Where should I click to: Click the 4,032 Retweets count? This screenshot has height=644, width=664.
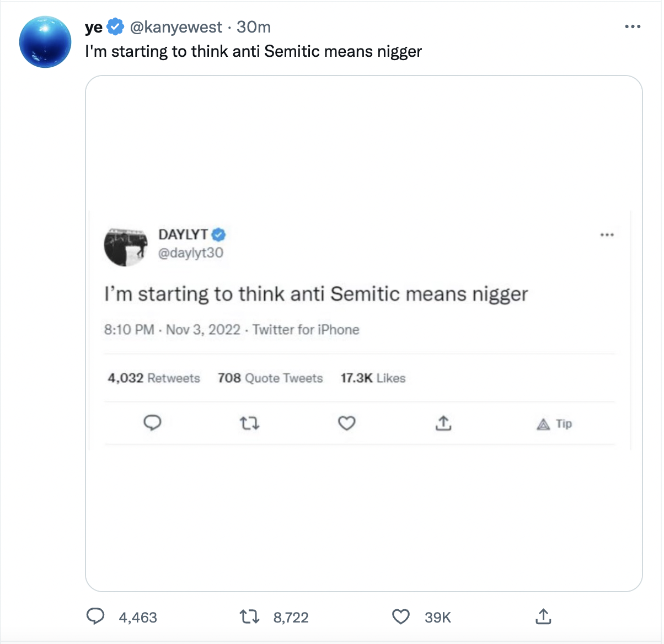154,378
